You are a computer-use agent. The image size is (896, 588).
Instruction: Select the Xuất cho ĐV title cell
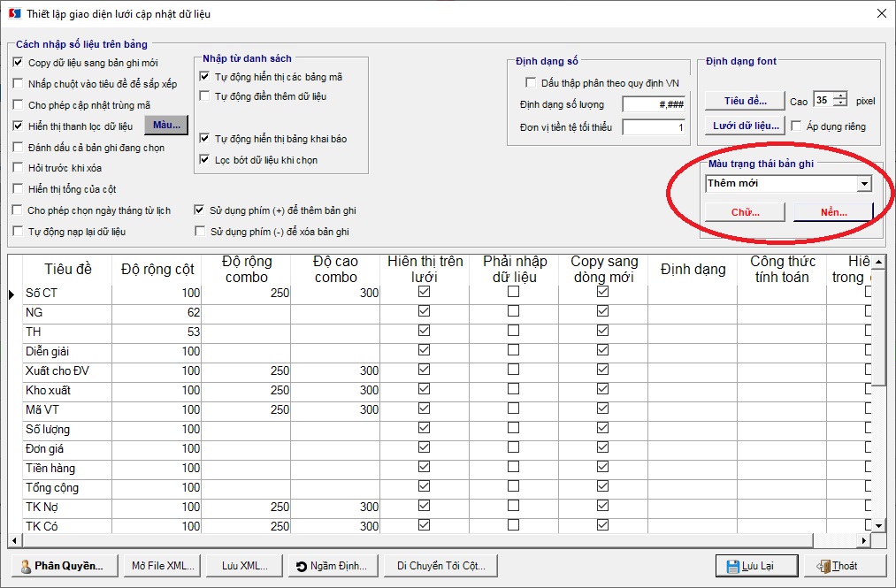67,370
